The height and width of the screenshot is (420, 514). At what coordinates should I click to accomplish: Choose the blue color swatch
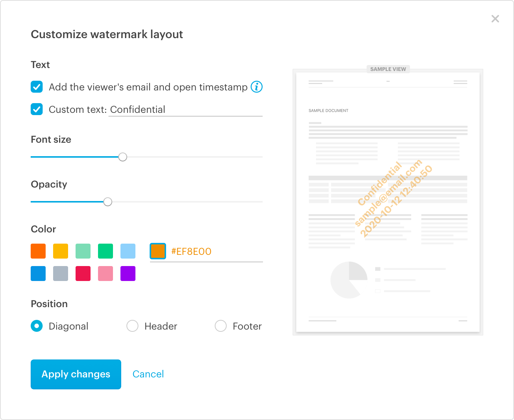pos(38,273)
